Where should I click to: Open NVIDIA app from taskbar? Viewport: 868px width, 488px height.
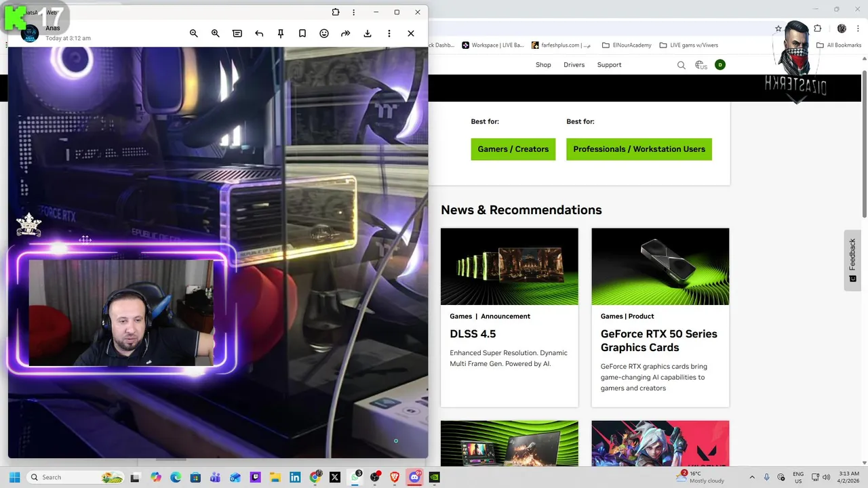[x=435, y=477]
